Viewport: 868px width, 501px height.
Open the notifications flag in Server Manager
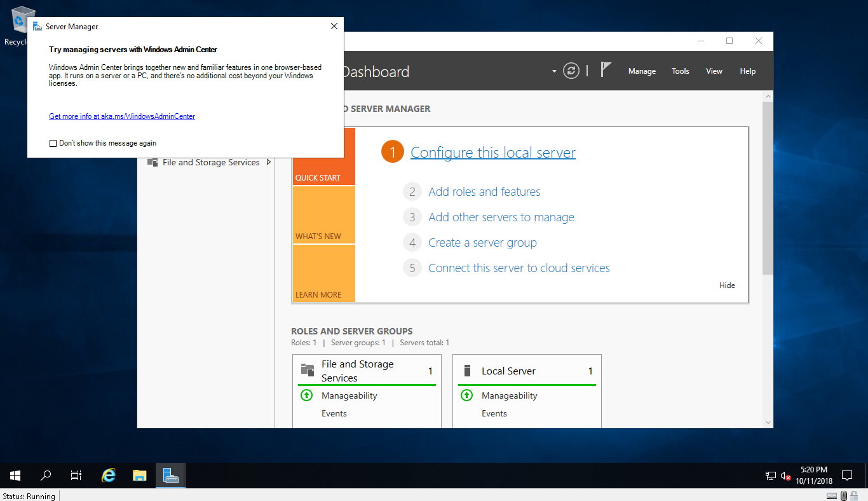coord(605,71)
